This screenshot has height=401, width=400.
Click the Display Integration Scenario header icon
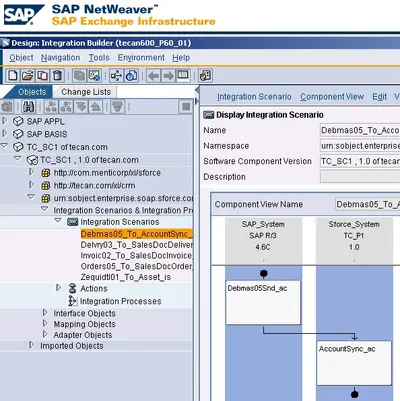coord(209,115)
